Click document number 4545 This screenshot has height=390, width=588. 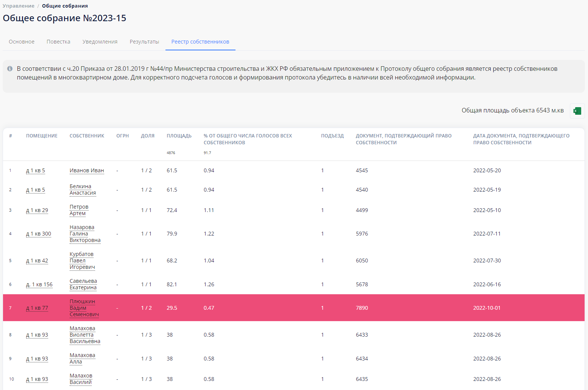(x=362, y=170)
